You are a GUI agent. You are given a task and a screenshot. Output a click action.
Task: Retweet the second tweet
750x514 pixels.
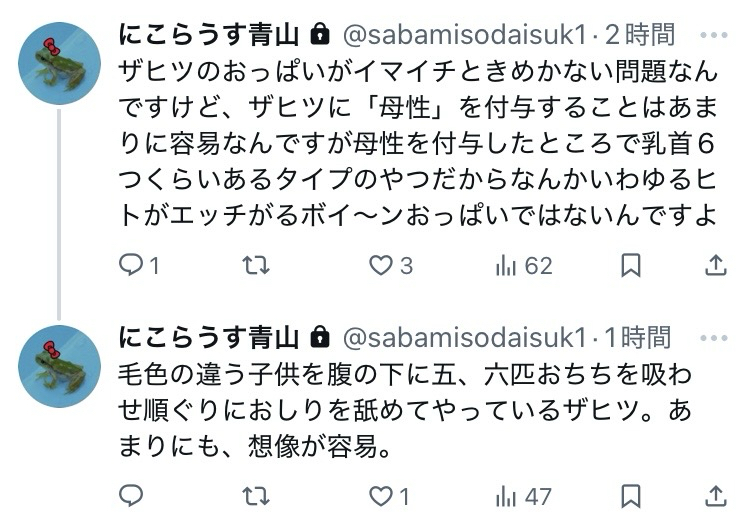tap(257, 495)
